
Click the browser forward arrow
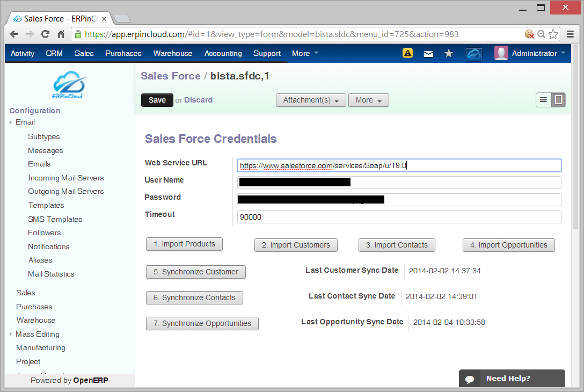[x=30, y=34]
